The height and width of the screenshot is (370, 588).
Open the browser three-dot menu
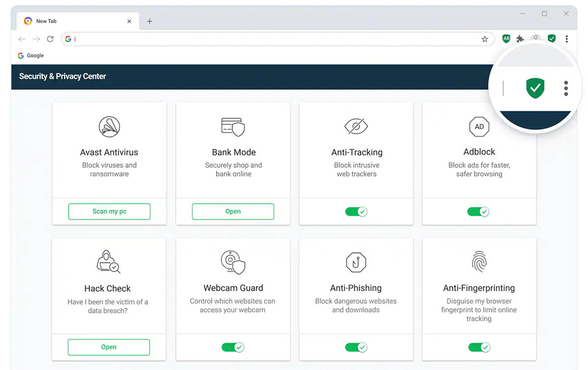coord(567,38)
